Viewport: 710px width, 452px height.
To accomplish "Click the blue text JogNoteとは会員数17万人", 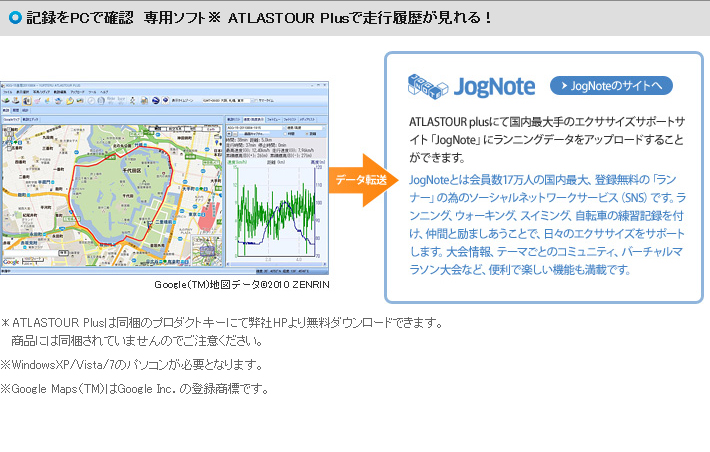I will point(547,224).
